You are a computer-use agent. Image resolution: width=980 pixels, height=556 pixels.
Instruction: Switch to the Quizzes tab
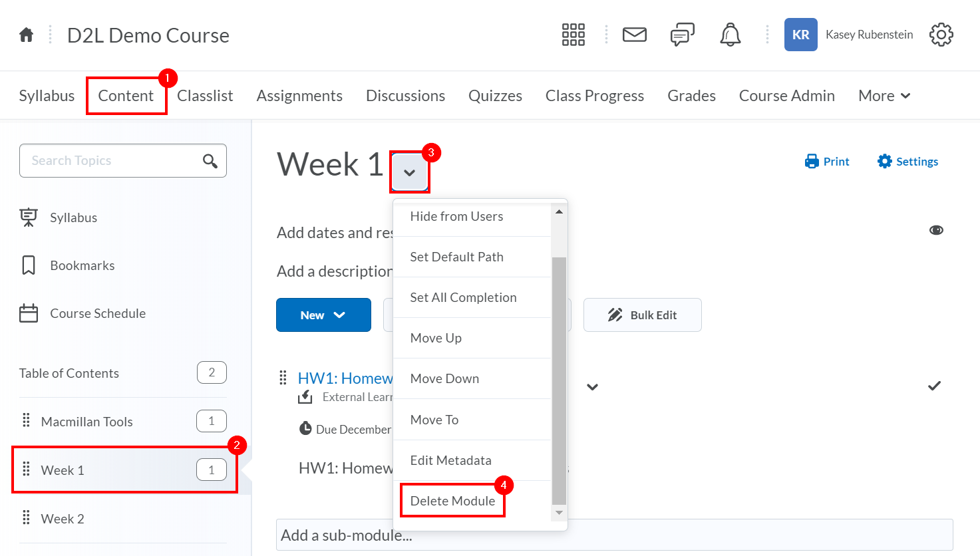pyautogui.click(x=495, y=95)
